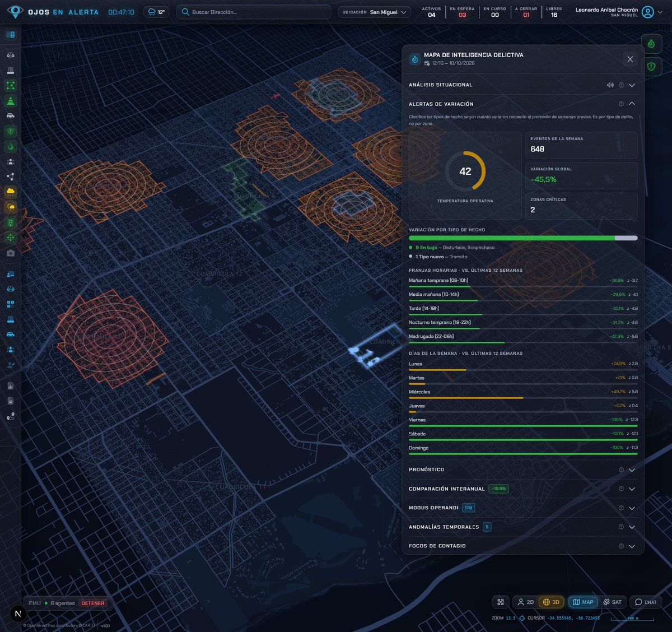
Task: Click the weather 12° indicator in top bar
Action: coord(156,12)
